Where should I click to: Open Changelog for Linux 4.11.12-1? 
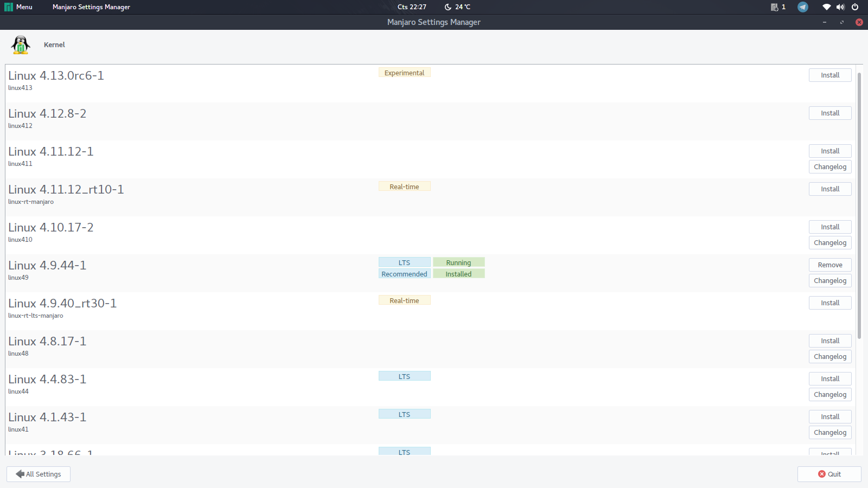click(x=830, y=167)
